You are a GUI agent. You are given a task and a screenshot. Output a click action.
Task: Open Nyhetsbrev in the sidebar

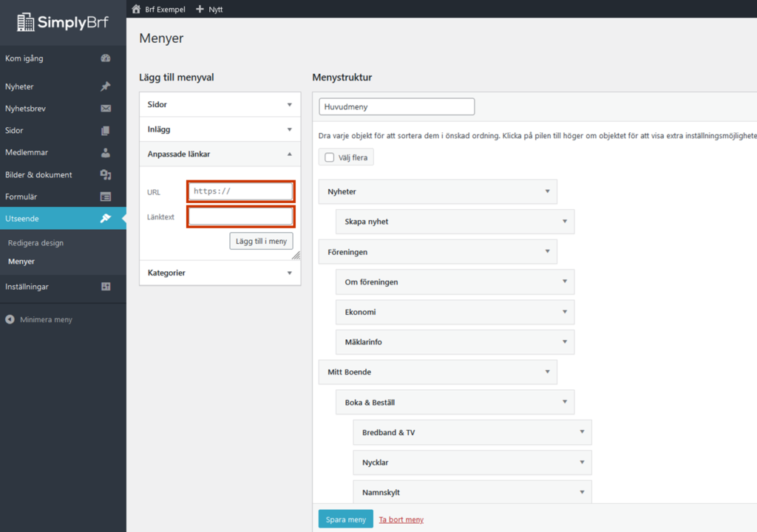point(63,109)
